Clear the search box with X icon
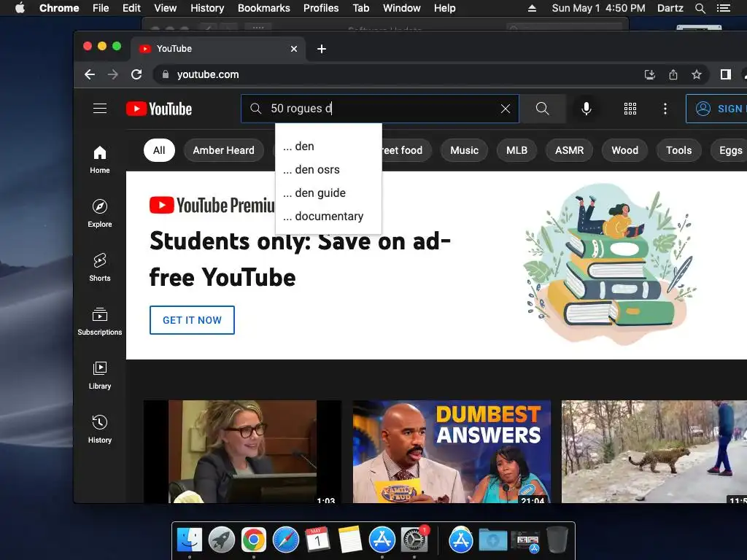 (x=506, y=109)
